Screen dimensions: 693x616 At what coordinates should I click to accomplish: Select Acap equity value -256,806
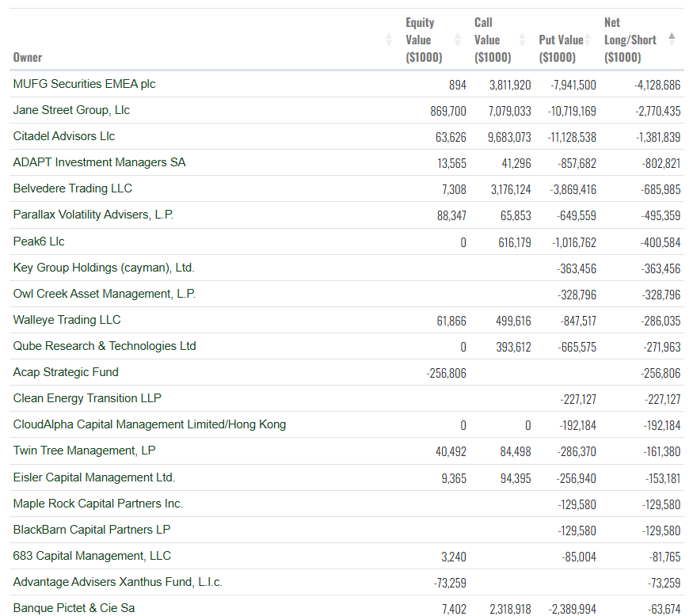click(x=446, y=372)
